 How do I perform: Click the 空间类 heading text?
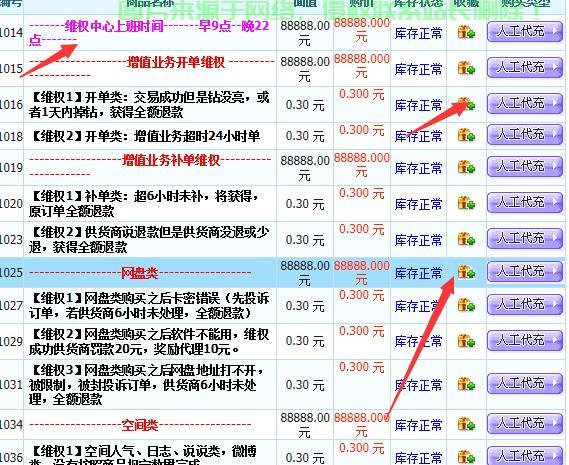140,424
